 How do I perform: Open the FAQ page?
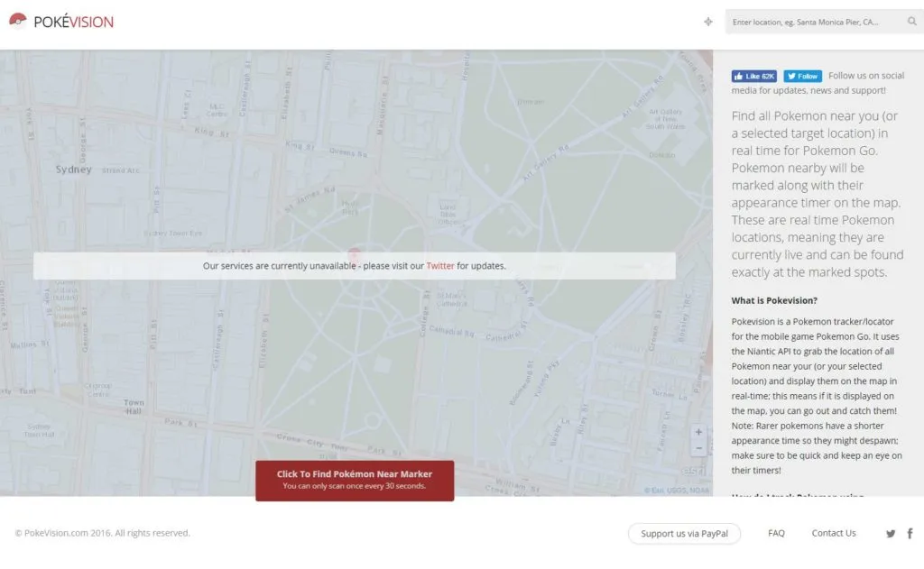[x=776, y=533]
